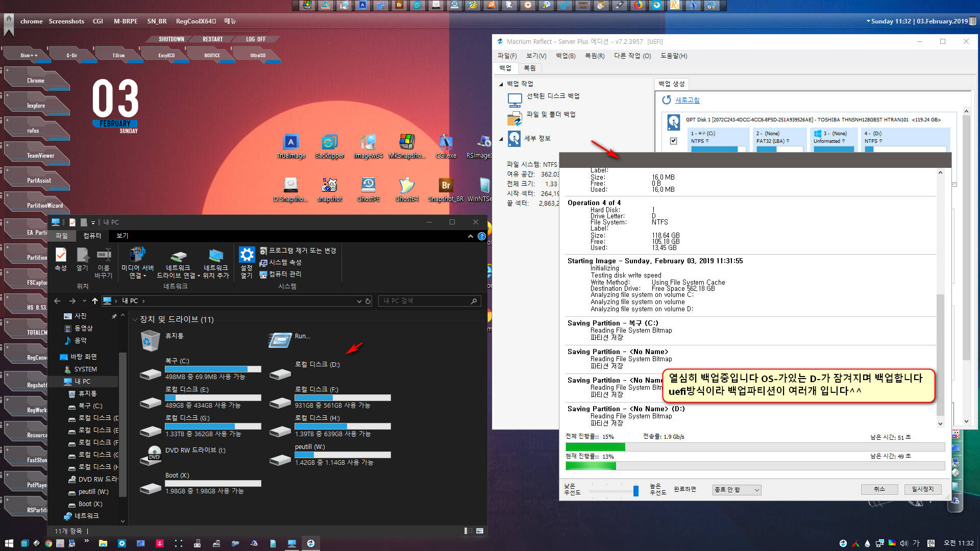This screenshot has height=551, width=980.
Task: Click the 전체 진행률 progress bar
Action: [755, 447]
